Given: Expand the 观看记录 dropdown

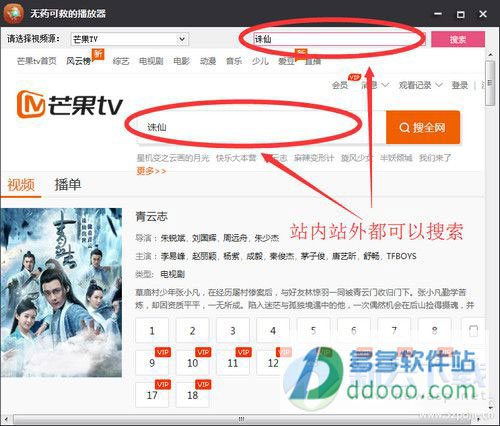Looking at the screenshot, I should coord(420,85).
